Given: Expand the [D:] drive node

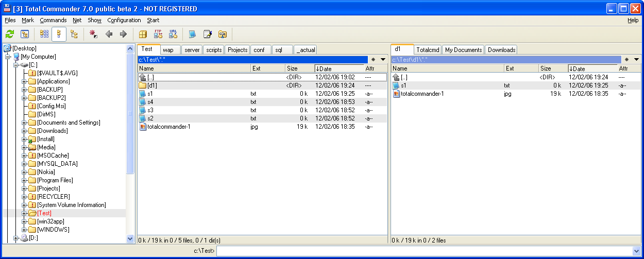Looking at the screenshot, I should click(16, 238).
